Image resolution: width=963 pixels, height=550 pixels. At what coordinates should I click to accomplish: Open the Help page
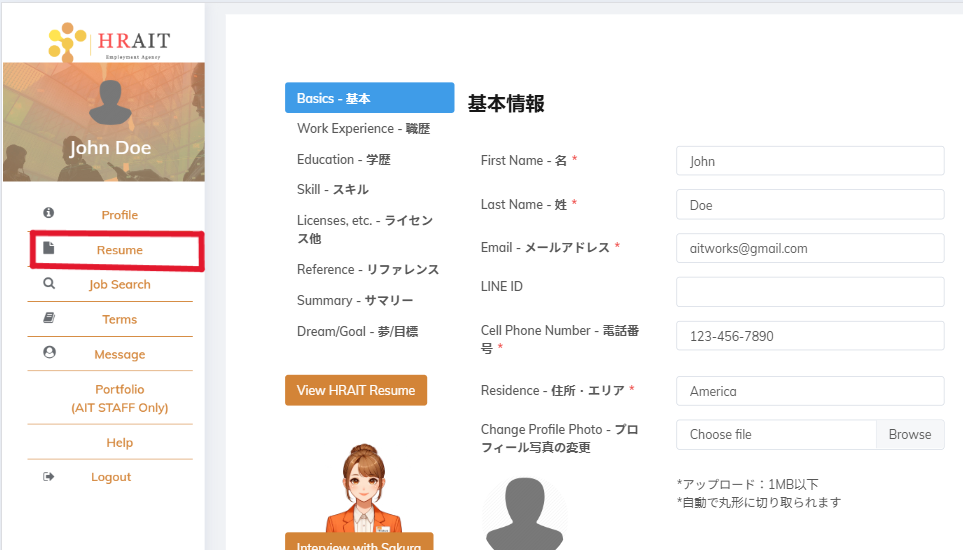point(120,443)
